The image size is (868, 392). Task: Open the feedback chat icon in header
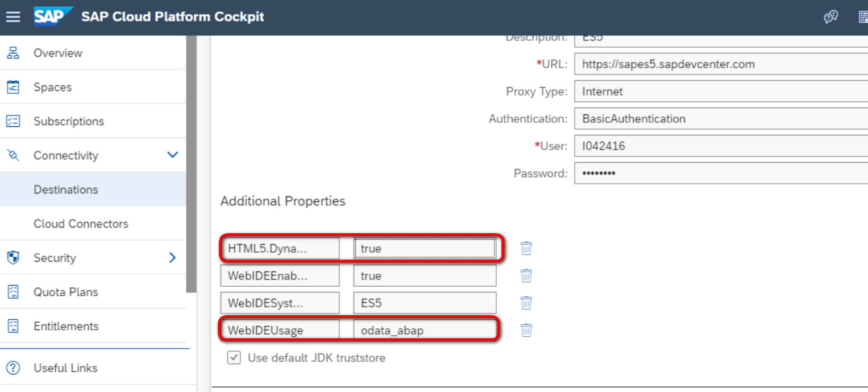[x=830, y=17]
